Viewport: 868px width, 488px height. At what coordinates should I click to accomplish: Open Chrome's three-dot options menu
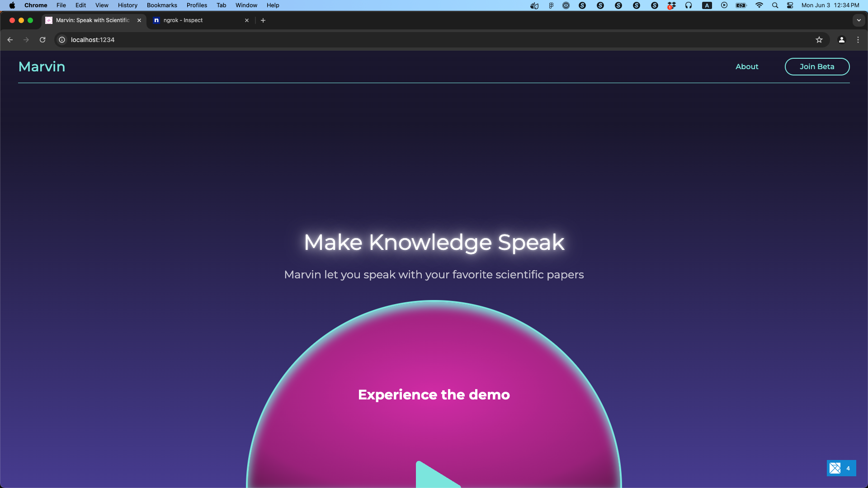pyautogui.click(x=858, y=40)
